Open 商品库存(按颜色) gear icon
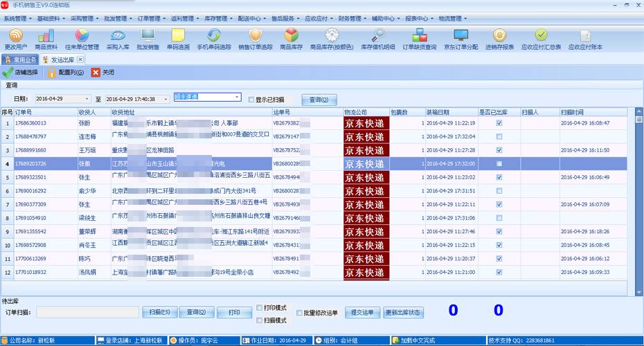The width and height of the screenshot is (644, 346). tap(332, 39)
